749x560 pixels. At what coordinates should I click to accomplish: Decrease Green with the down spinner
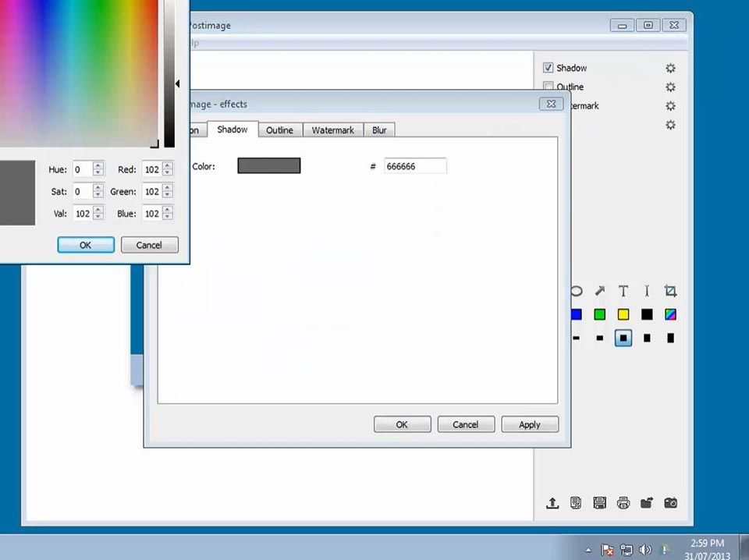coord(168,195)
